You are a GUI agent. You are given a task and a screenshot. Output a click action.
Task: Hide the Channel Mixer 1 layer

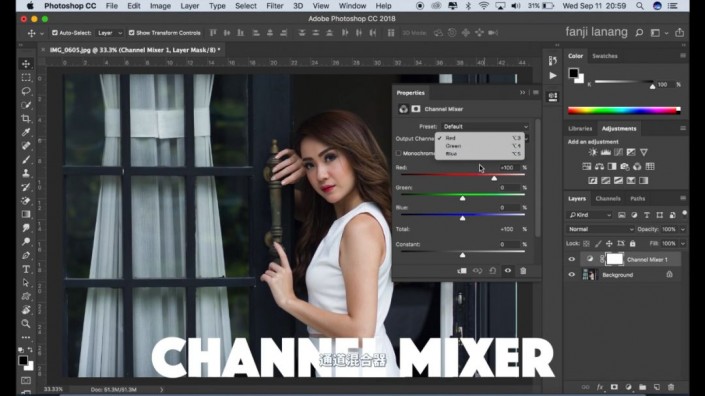(x=571, y=259)
